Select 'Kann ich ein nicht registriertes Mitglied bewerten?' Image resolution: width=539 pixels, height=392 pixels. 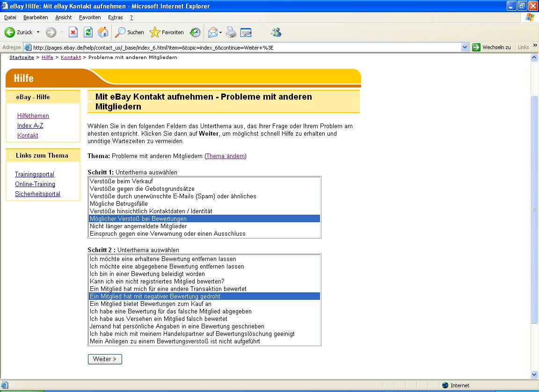[204, 282]
